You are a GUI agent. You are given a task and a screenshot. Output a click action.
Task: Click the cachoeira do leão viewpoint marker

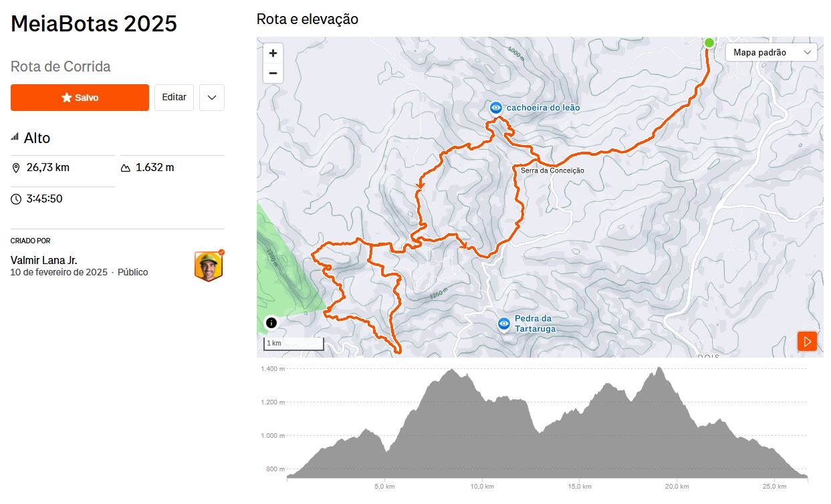coord(496,108)
